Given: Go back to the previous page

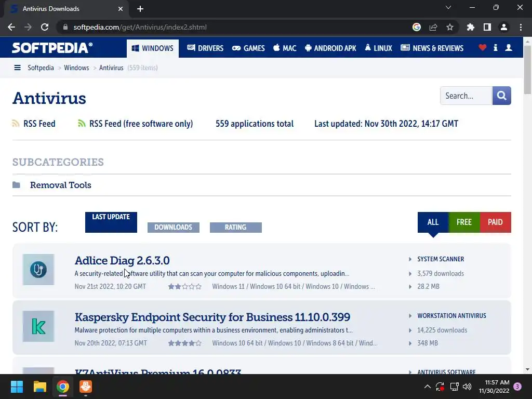Looking at the screenshot, I should point(11,27).
